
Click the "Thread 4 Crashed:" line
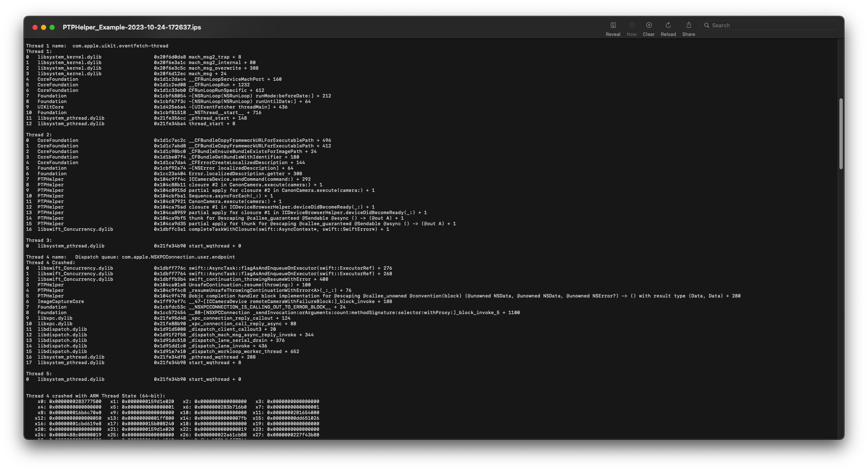pyautogui.click(x=50, y=262)
